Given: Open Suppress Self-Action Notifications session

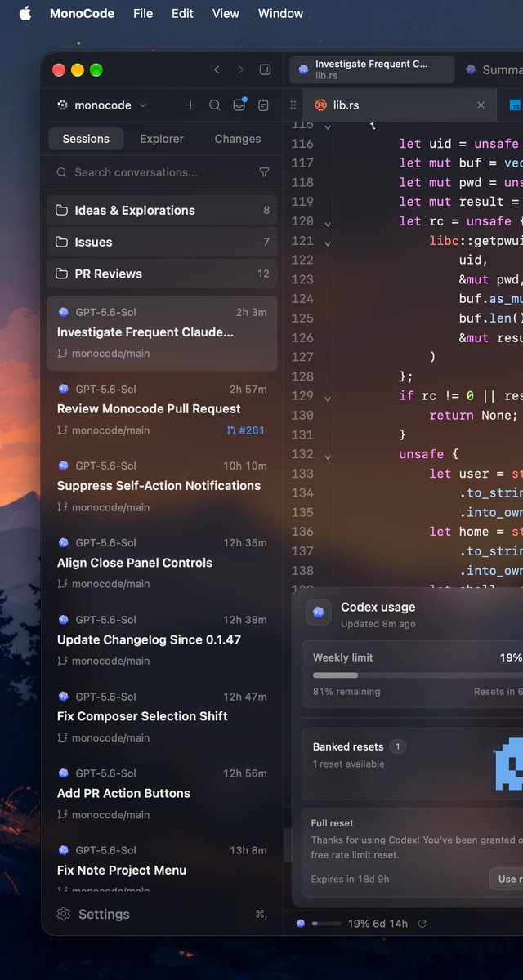Looking at the screenshot, I should 162,486.
